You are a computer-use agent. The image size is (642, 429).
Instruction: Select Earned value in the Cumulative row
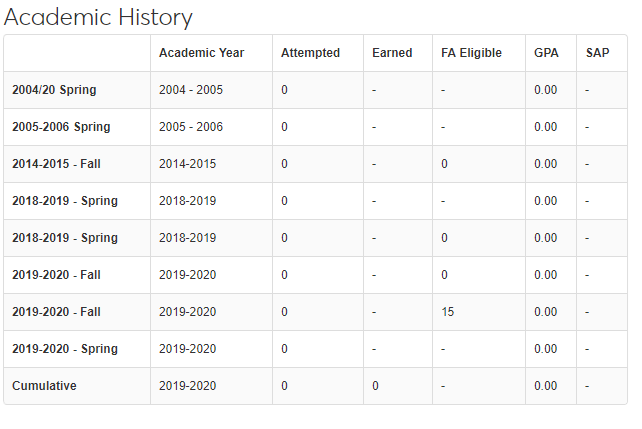point(375,386)
